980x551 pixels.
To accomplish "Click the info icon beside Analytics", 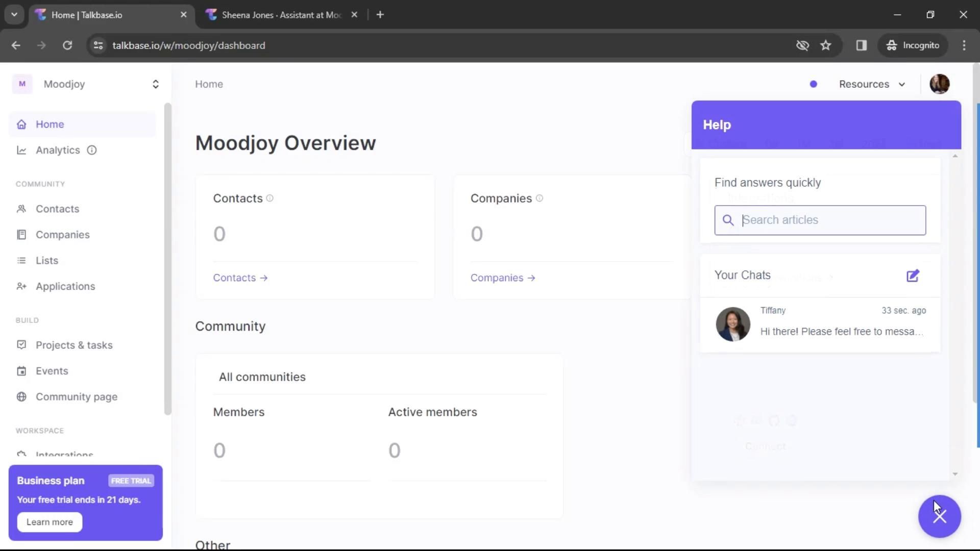I will (92, 150).
